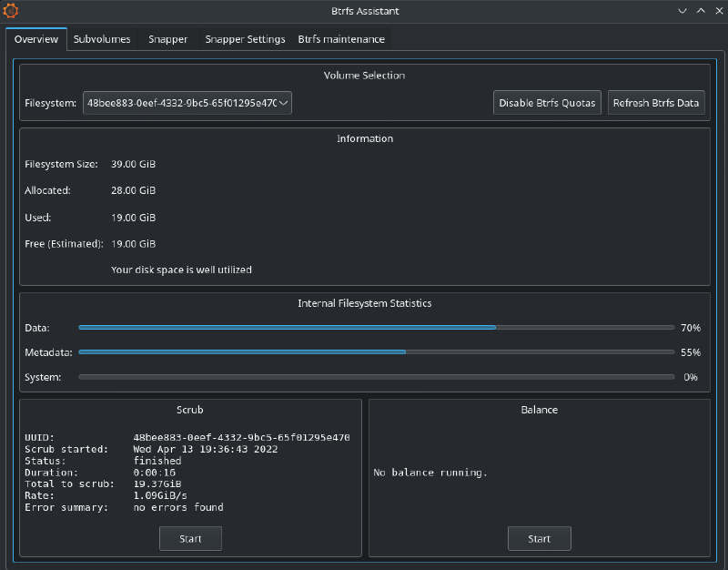
Task: Open the Snapper Settings tab
Action: (x=245, y=39)
